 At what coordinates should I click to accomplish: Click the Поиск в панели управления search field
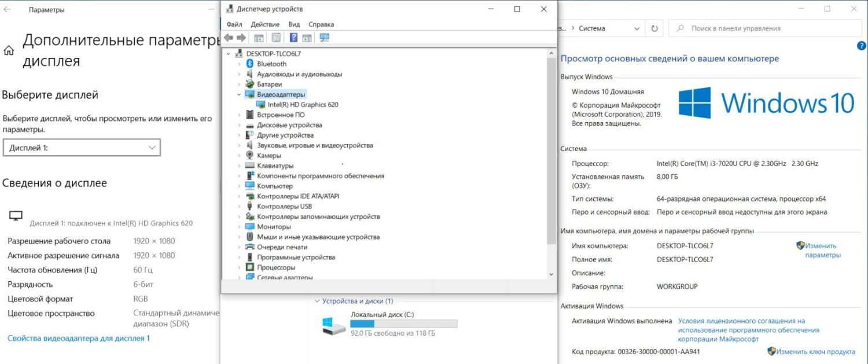tap(767, 28)
